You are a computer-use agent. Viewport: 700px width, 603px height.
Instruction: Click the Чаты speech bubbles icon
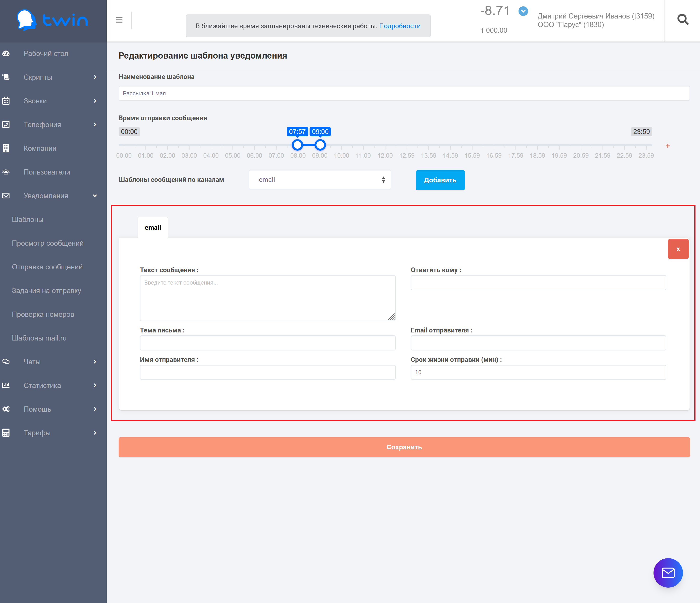point(6,362)
